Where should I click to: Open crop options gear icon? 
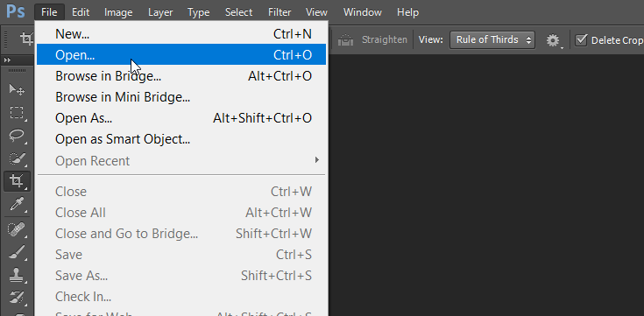tap(553, 40)
